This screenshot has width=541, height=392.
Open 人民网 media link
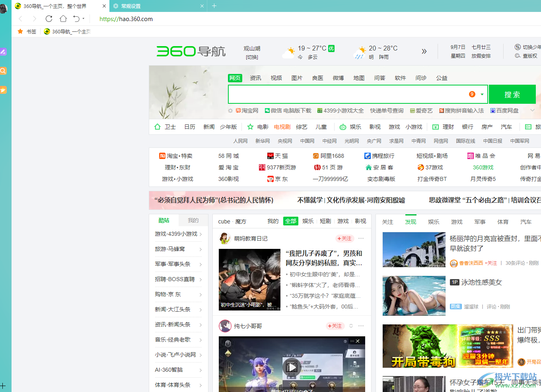[240, 141]
